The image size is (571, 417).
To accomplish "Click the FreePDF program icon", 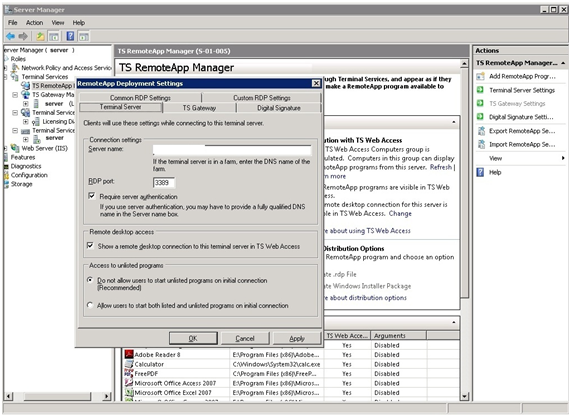I will click(129, 373).
